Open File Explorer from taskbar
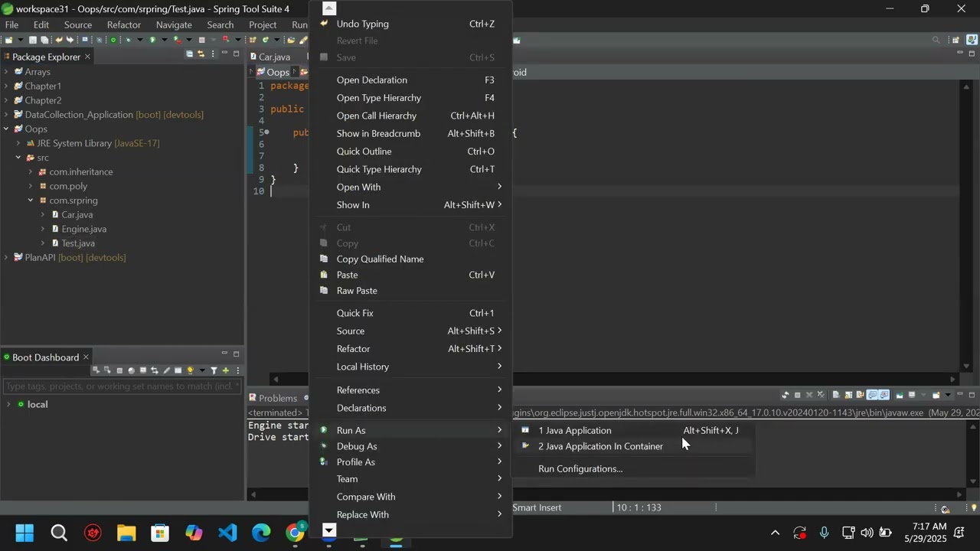The image size is (980, 551). click(x=126, y=533)
